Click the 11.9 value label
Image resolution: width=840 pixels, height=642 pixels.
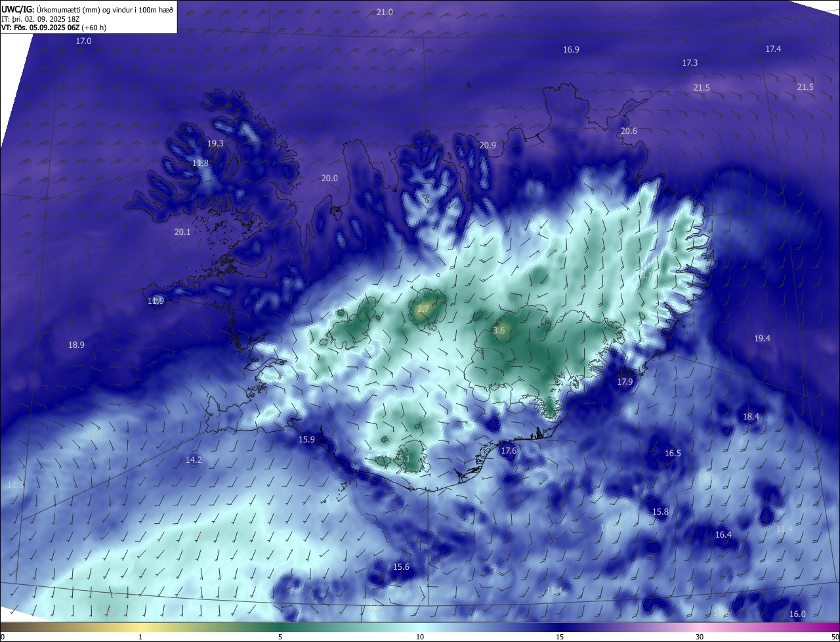click(x=156, y=301)
